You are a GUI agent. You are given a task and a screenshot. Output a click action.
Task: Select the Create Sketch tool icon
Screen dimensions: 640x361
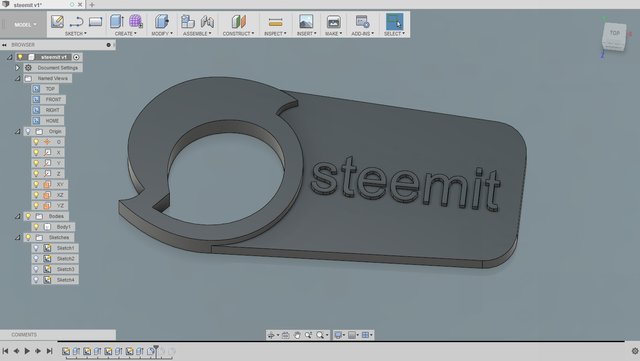pos(57,21)
